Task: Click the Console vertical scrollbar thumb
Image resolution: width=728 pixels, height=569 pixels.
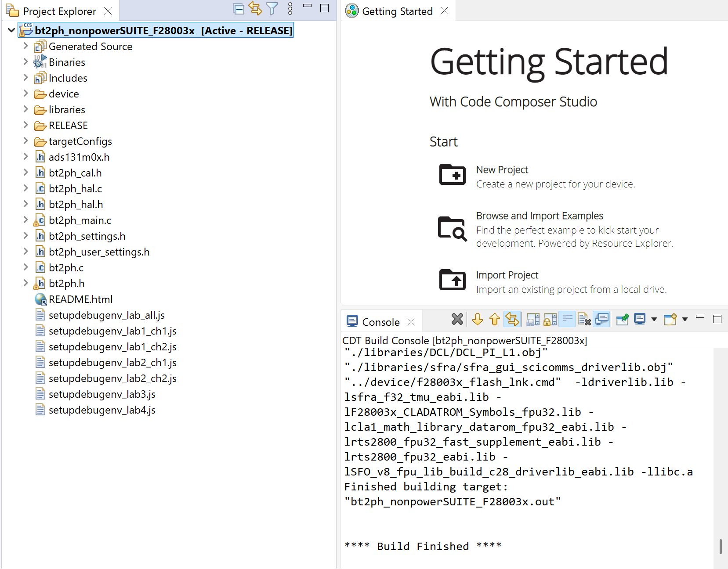Action: tap(721, 547)
